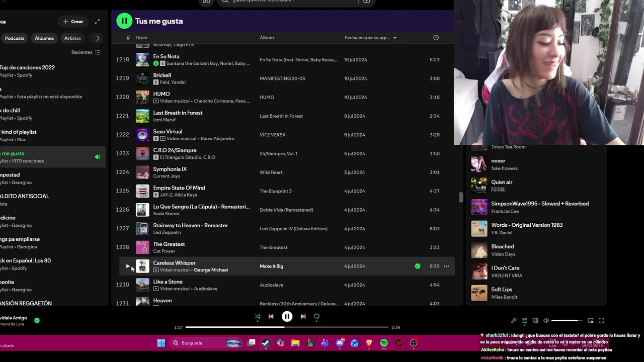Select Words - Original Version 1983 in queue
644x362 pixels.
tap(536, 228)
